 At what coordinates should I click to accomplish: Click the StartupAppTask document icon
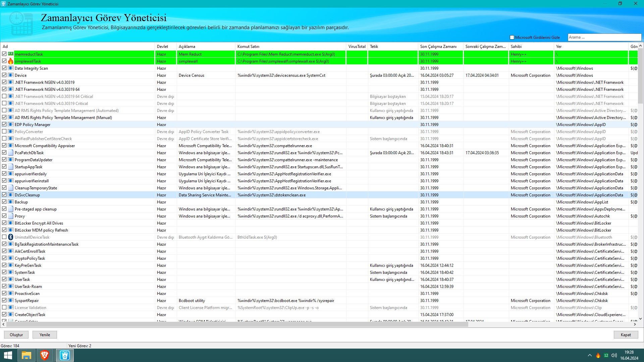pyautogui.click(x=11, y=167)
